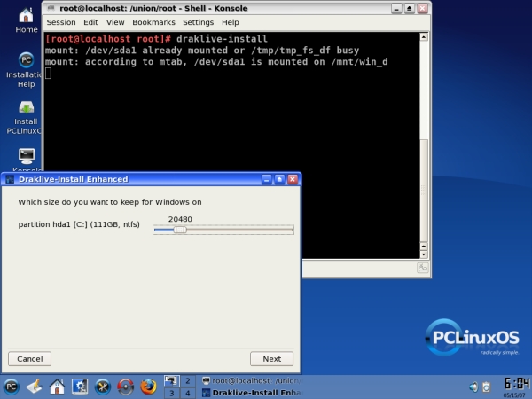
Task: Select Draklive-Install Enhanced taskbar entry
Action: pos(251,393)
